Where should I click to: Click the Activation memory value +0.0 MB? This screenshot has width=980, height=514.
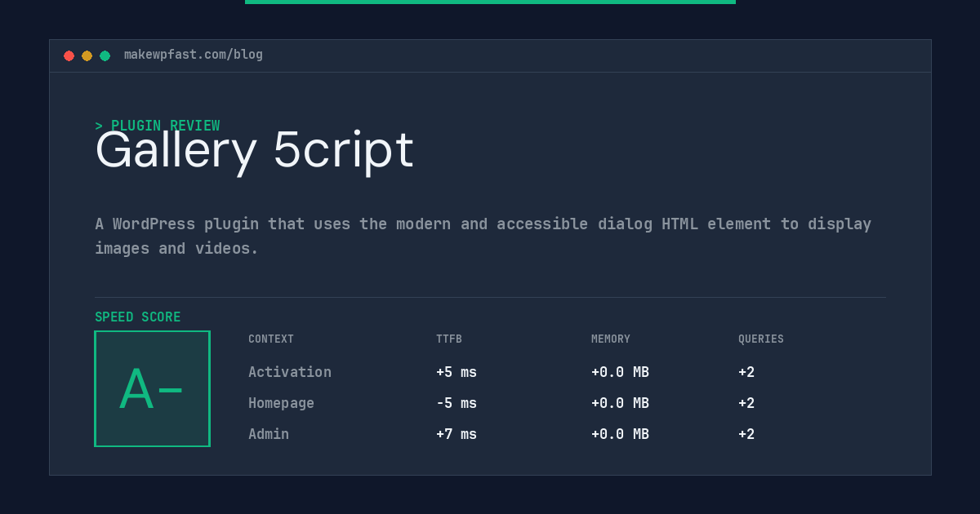click(x=620, y=372)
